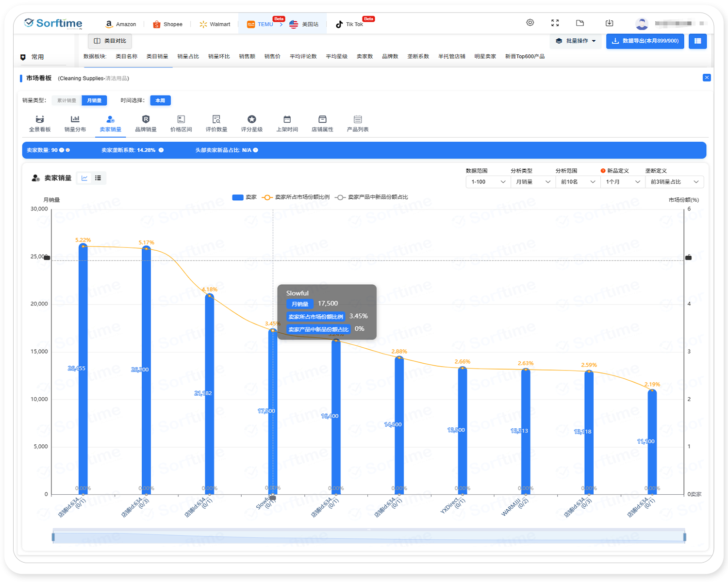The width and height of the screenshot is (728, 582).
Task: Click the 类目对比 button
Action: click(x=110, y=41)
